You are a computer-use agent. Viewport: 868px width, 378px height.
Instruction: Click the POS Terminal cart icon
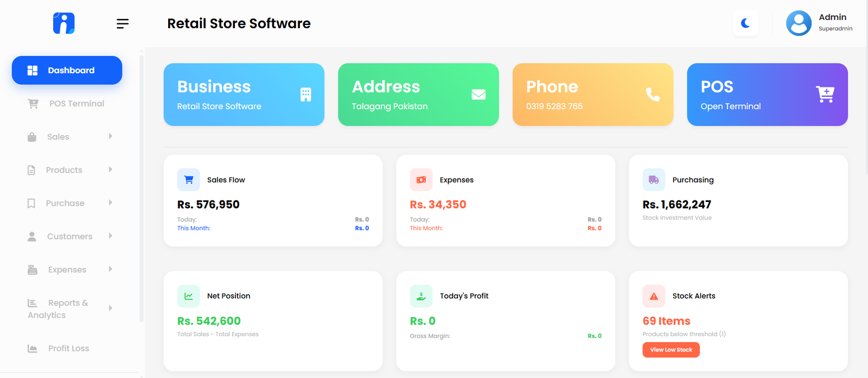pyautogui.click(x=33, y=104)
